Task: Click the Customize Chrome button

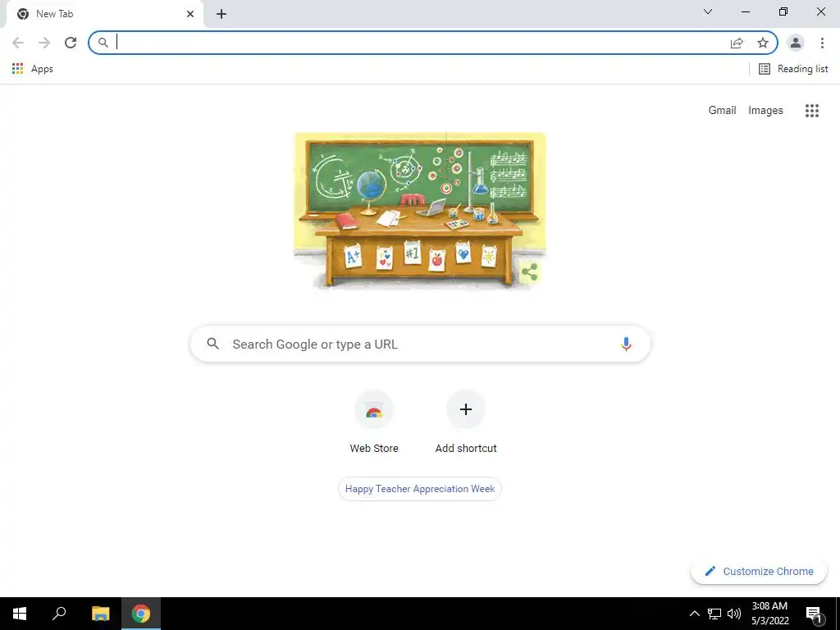Action: point(759,572)
